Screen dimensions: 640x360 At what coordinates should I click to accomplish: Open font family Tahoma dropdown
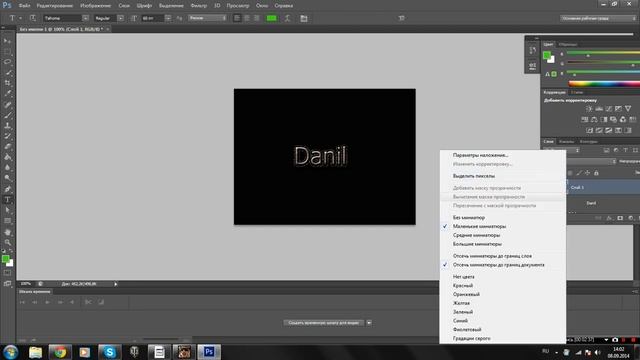(x=85, y=18)
